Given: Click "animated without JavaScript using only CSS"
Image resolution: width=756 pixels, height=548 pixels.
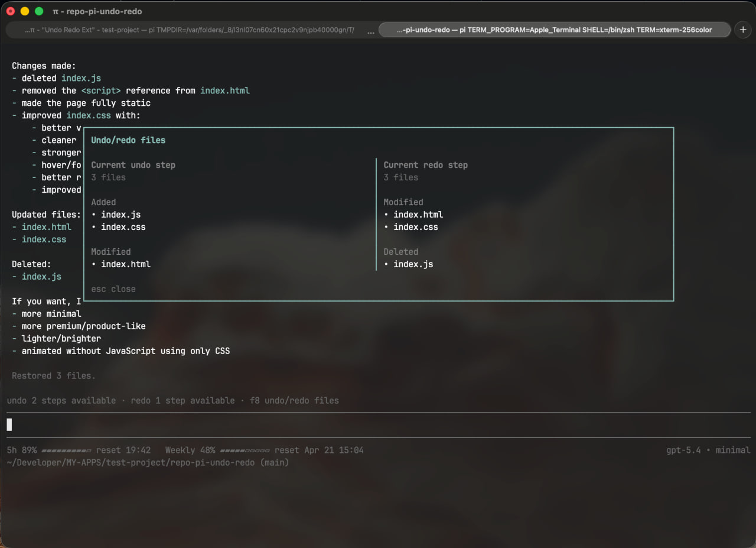Looking at the screenshot, I should tap(126, 351).
